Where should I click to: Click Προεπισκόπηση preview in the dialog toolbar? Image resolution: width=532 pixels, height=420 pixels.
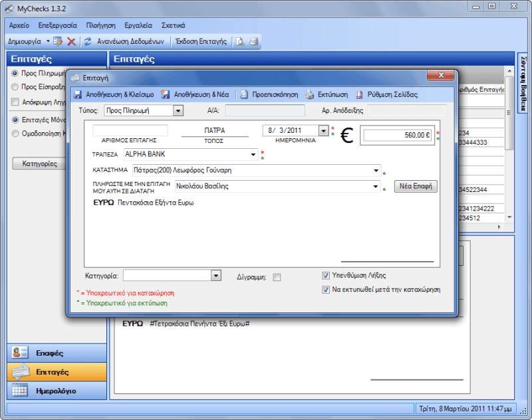point(269,94)
